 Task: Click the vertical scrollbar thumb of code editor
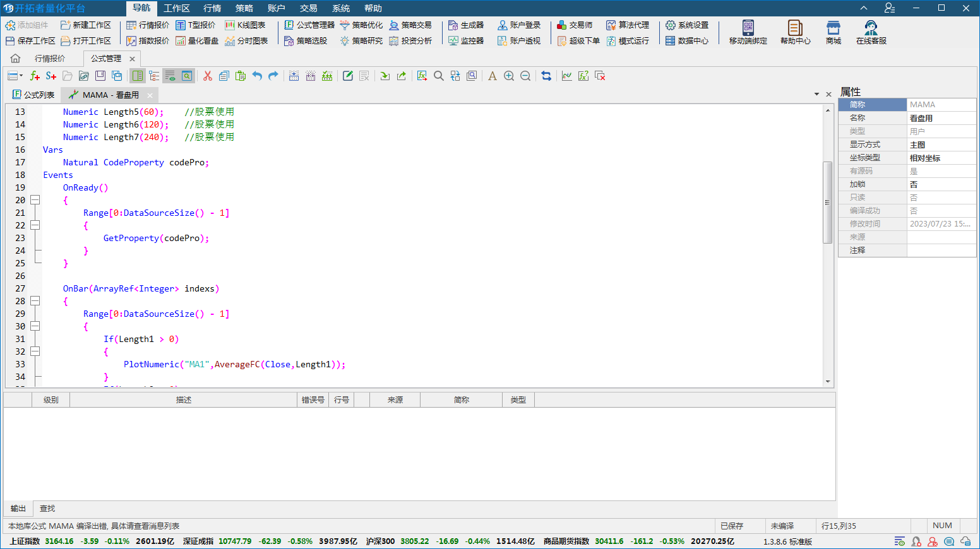(x=827, y=202)
